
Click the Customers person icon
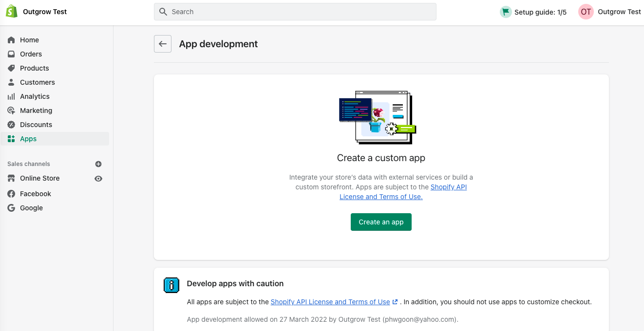(11, 82)
